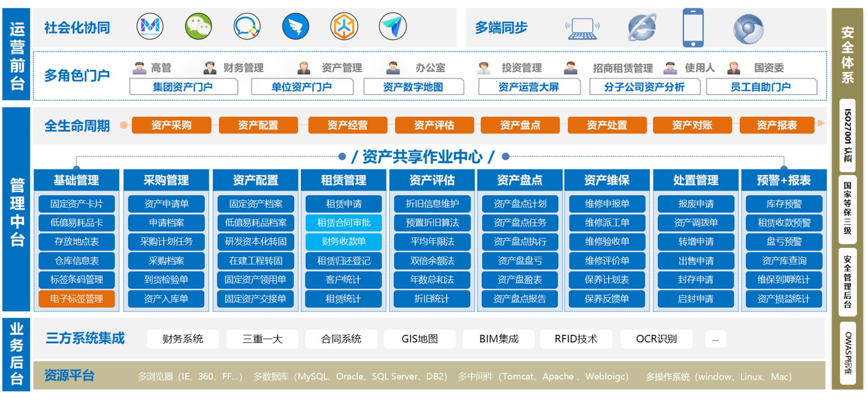The width and height of the screenshot is (868, 410).
Task: Select the blue mobile phone icon
Action: click(x=693, y=28)
